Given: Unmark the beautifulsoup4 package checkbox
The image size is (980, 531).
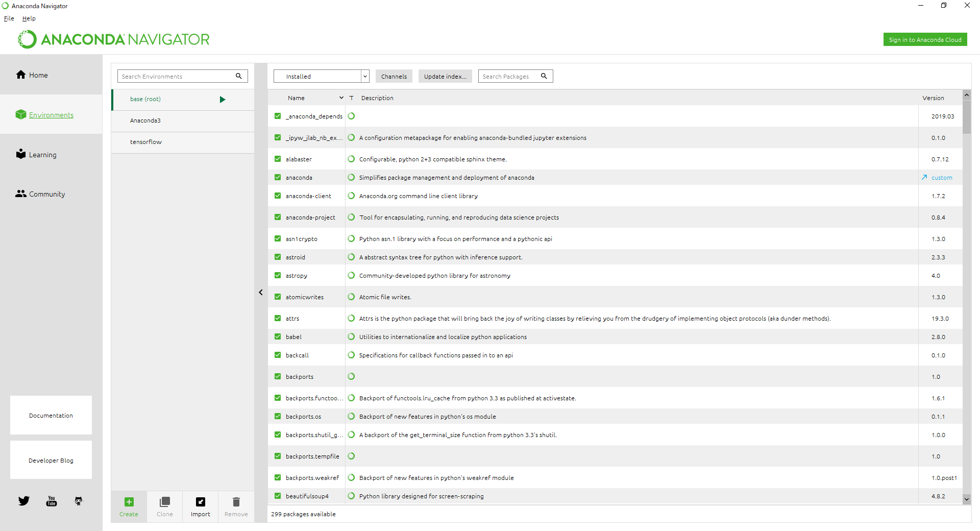Looking at the screenshot, I should point(278,496).
